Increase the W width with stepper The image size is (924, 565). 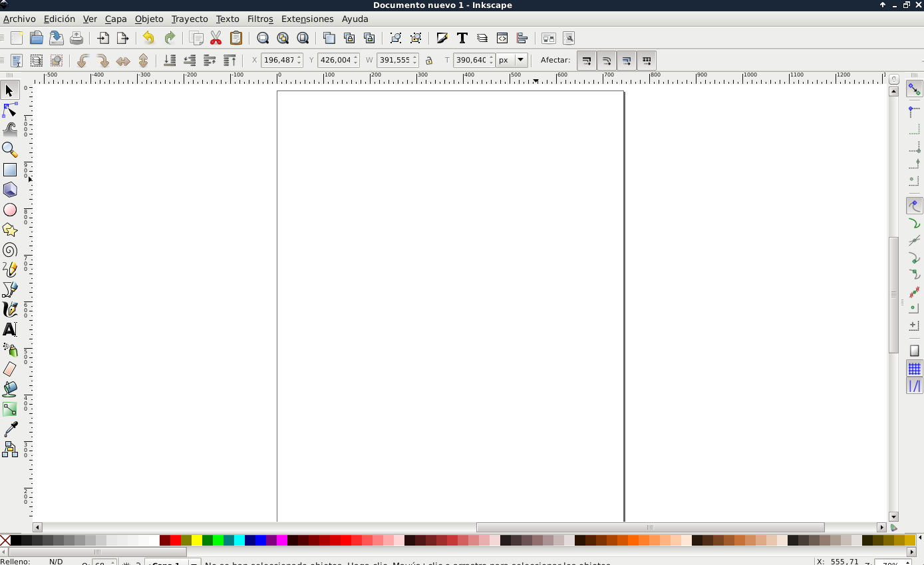(414, 57)
